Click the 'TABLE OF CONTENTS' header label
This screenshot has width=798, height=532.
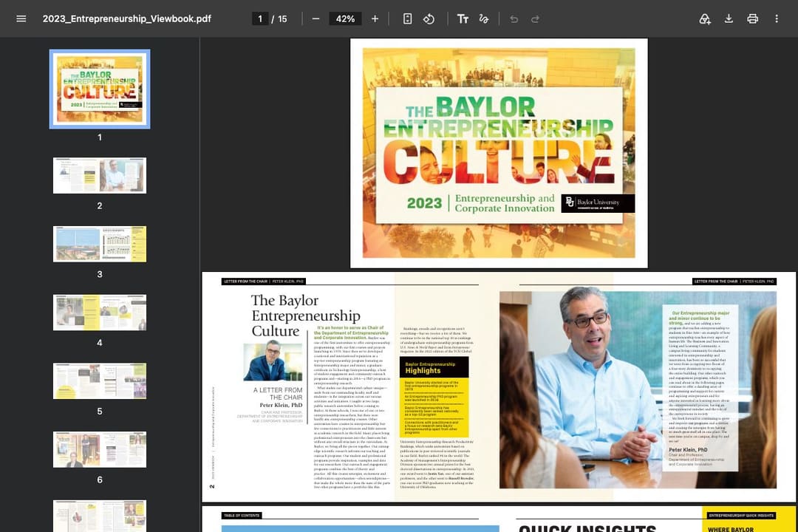(242, 515)
